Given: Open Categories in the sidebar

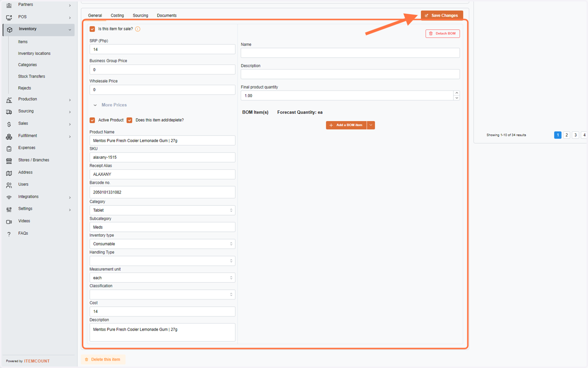Looking at the screenshot, I should pyautogui.click(x=27, y=65).
